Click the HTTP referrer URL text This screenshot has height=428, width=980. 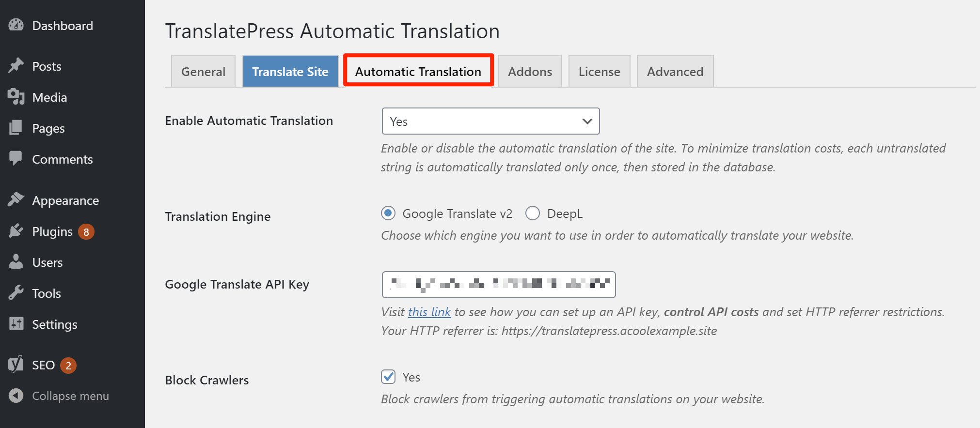(609, 331)
